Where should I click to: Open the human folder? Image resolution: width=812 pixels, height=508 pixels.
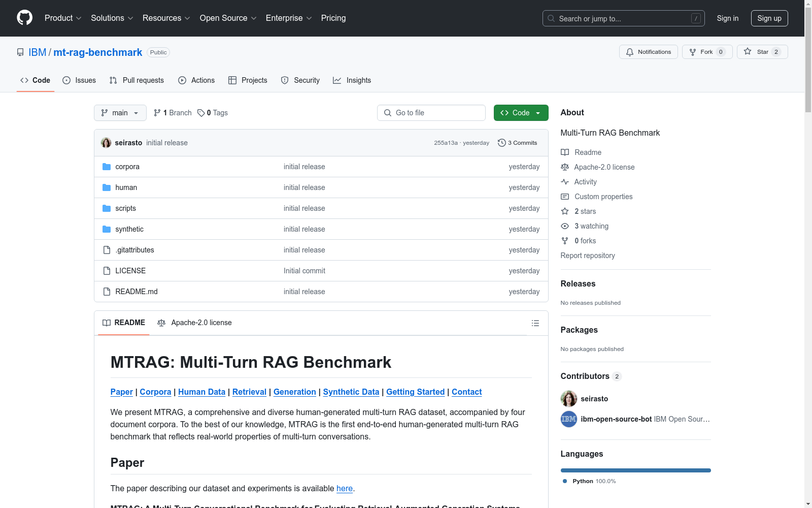(x=126, y=187)
